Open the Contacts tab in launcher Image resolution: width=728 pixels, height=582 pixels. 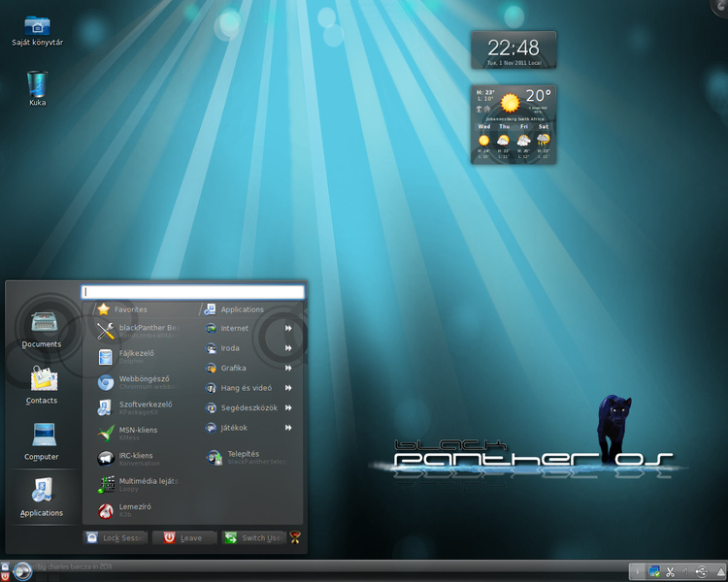pos(42,386)
